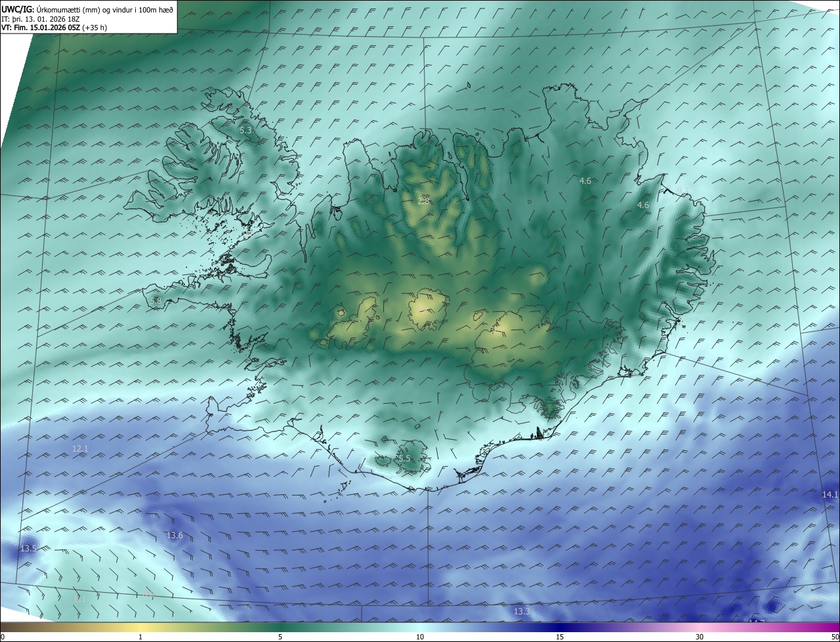Click the '0' tick on the color scale
Image resolution: width=840 pixels, height=642 pixels.
[x=3, y=637]
